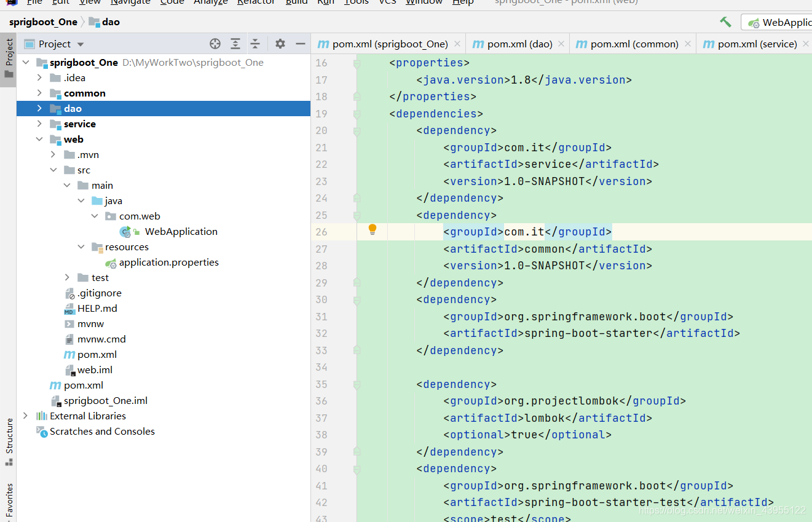
Task: Open the Analyze menu
Action: click(211, 2)
